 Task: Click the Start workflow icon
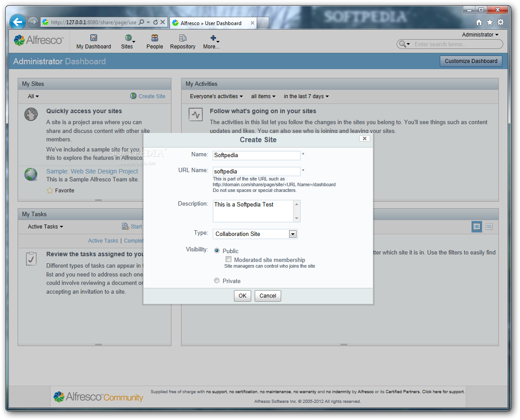(125, 227)
